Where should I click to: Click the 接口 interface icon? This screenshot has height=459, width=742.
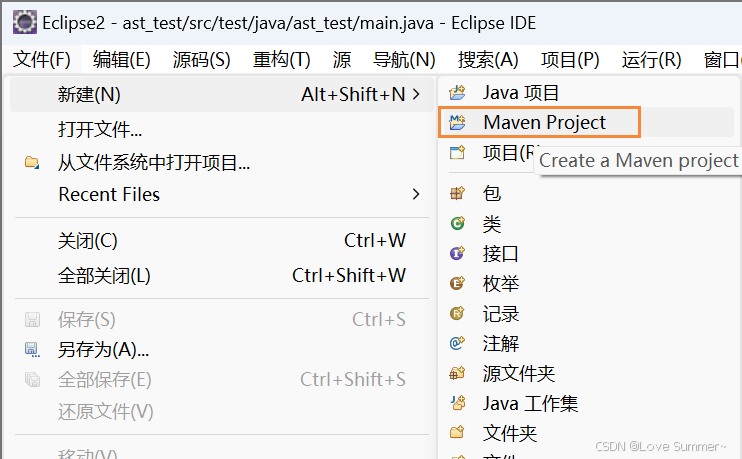tap(457, 253)
